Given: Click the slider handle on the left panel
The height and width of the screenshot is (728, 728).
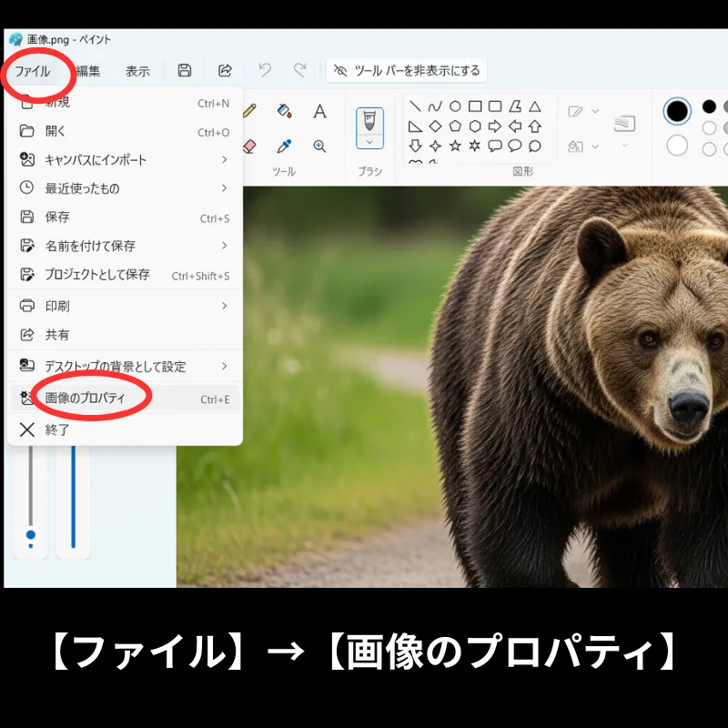Looking at the screenshot, I should [31, 535].
